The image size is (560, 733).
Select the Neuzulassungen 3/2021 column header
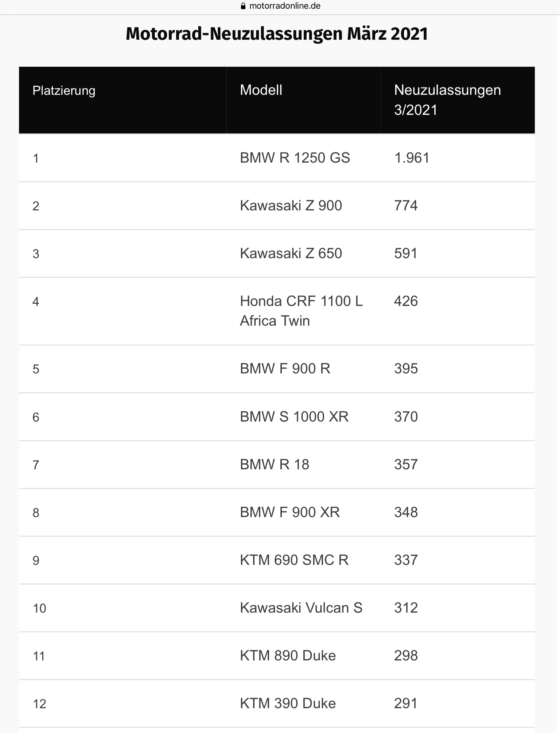pos(447,100)
